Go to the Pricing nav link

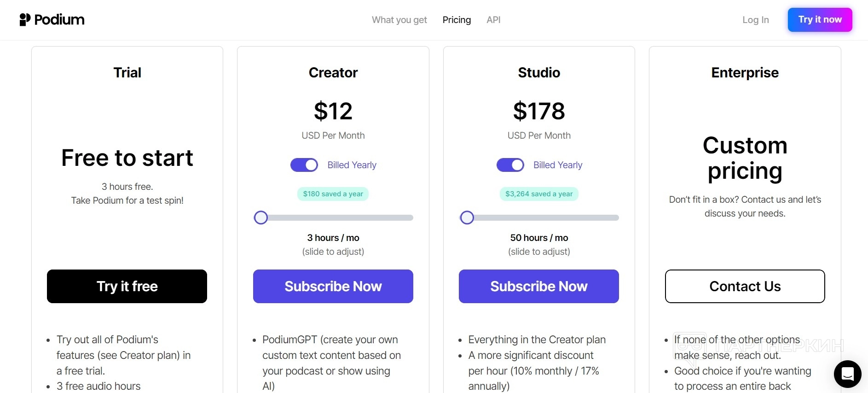[x=457, y=20]
